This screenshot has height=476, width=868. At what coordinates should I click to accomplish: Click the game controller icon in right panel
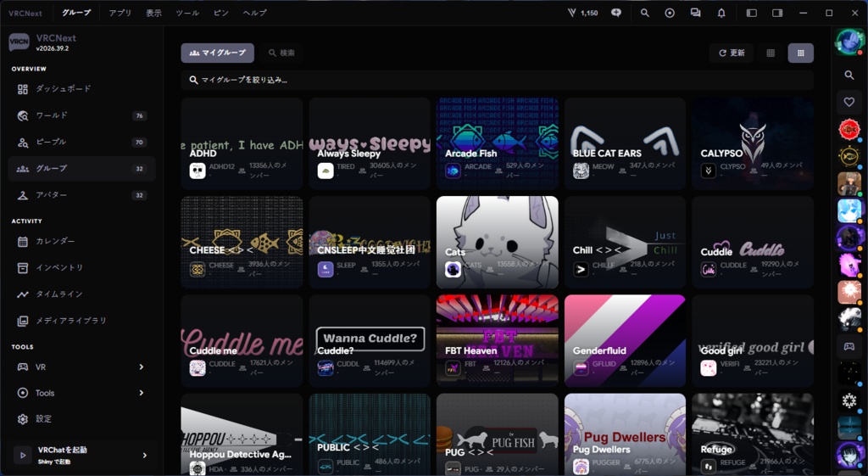(x=849, y=346)
